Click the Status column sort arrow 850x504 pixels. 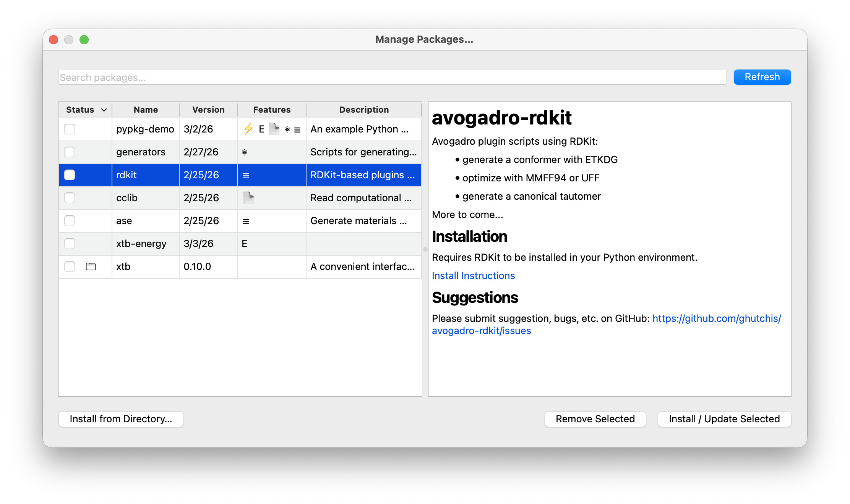coord(104,110)
